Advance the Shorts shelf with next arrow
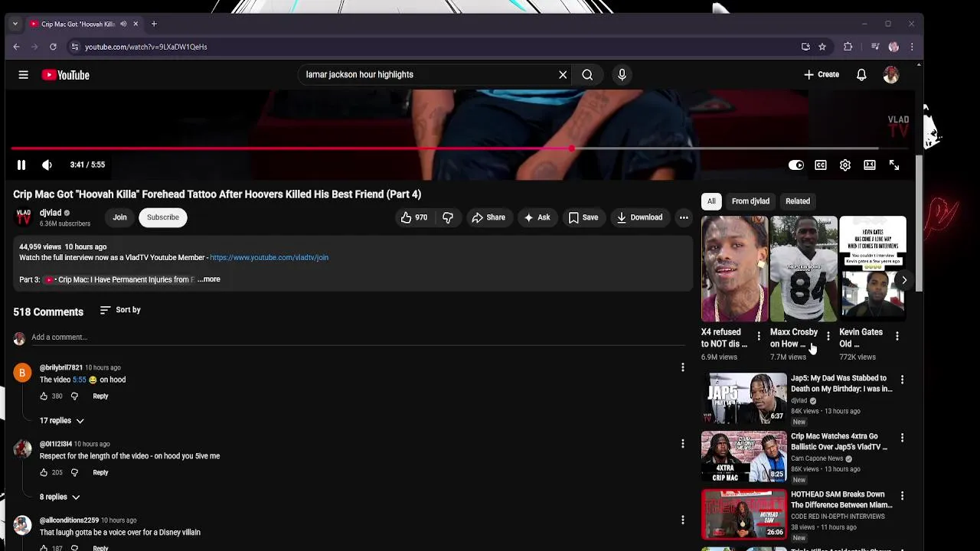This screenshot has width=980, height=551. 904,280
